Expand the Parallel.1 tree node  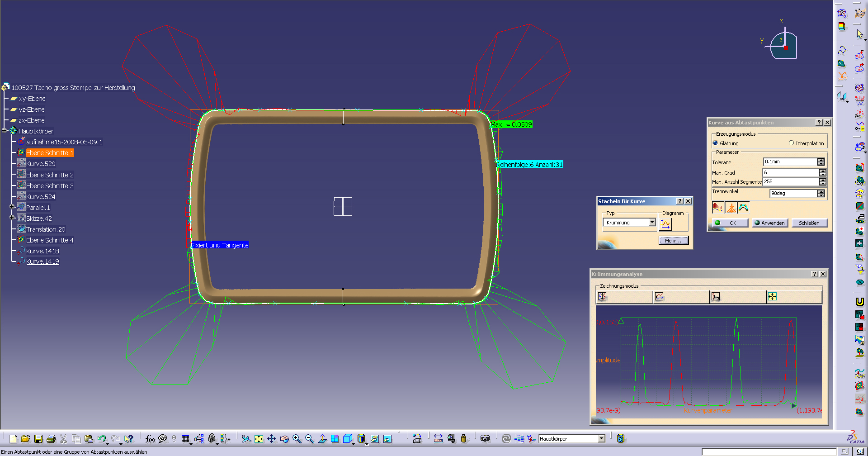[12, 207]
